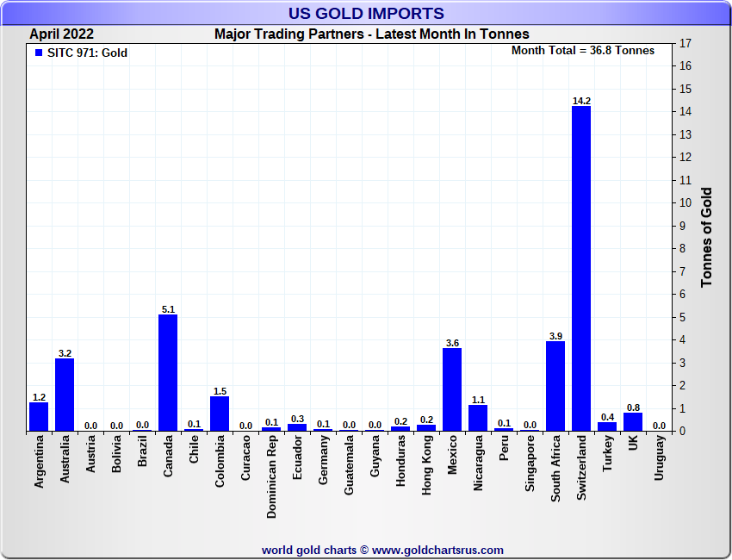
Task: Click the blue SITC 971 Gold legend swatch
Action: tap(39, 53)
